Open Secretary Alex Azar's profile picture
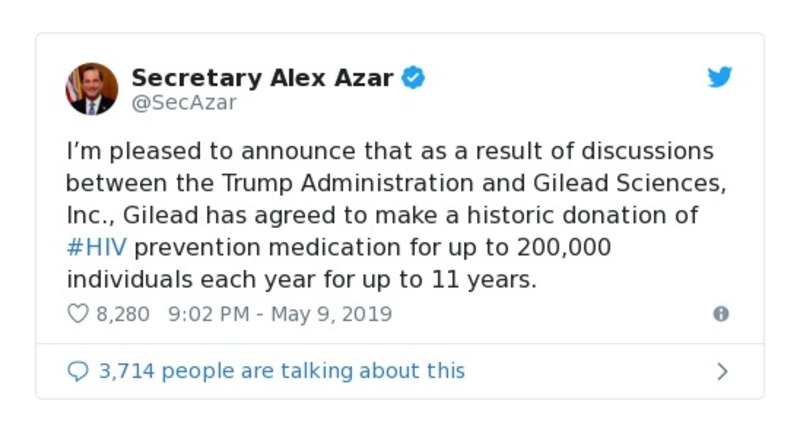The height and width of the screenshot is (432, 800). (92, 88)
